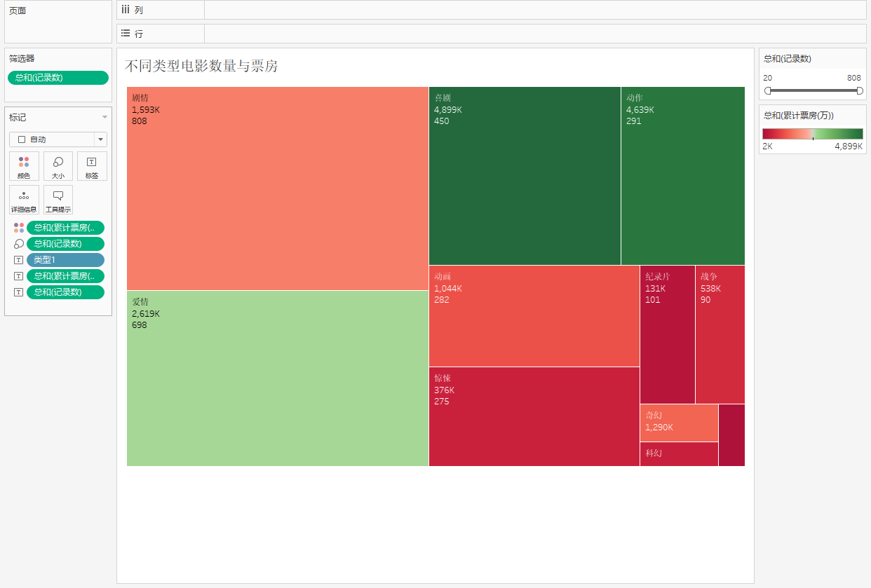Select 总和(记录数) pill in 筛选器 shelf

(58, 78)
